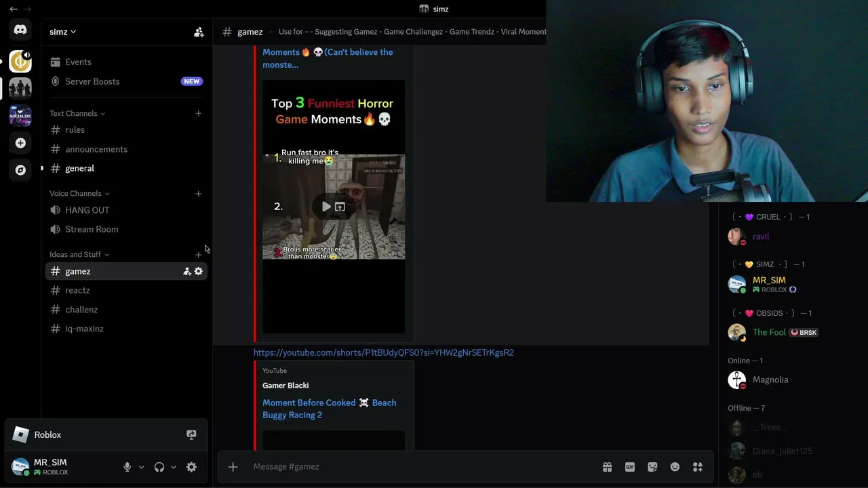868x488 pixels.
Task: Open User Settings gear
Action: pos(191,467)
